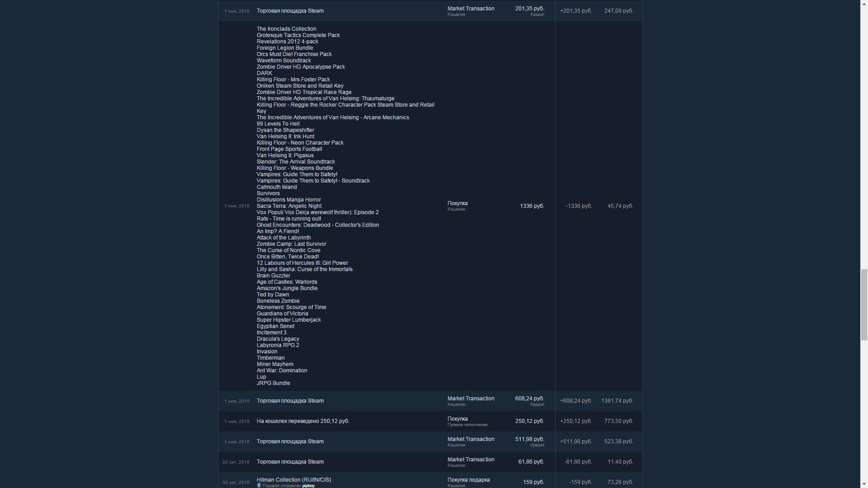868x488 pixels.
Task: Click 'JRPG Bundle' entry
Action: (274, 383)
